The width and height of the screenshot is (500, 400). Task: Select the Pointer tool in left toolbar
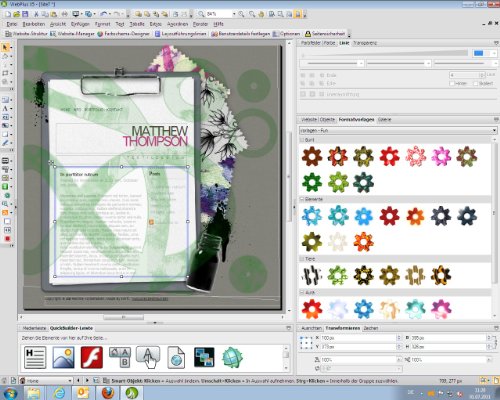point(5,48)
